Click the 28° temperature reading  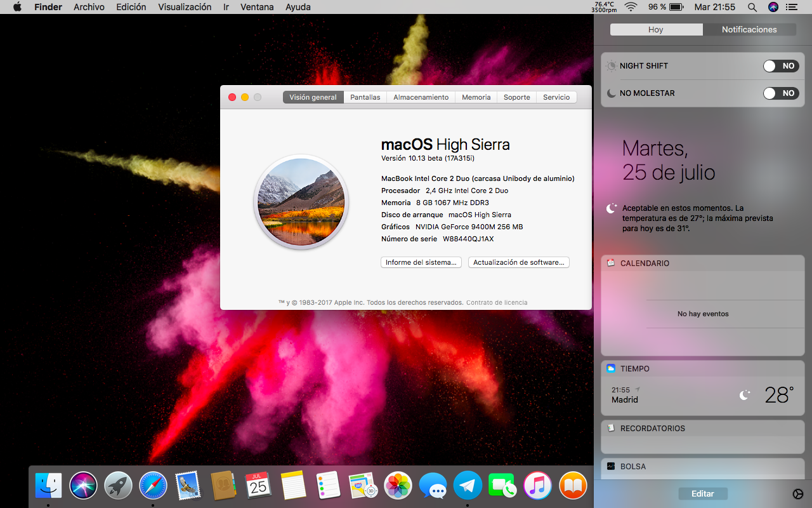(x=780, y=395)
